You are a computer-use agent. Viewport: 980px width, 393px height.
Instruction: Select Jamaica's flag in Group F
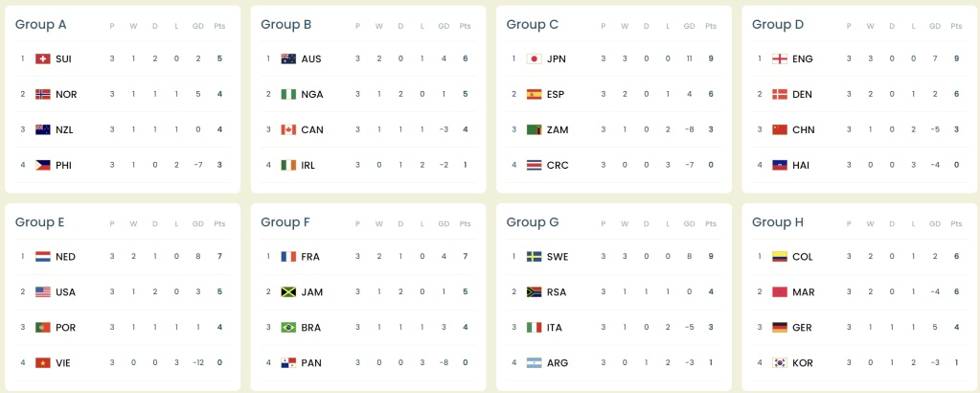pos(288,292)
